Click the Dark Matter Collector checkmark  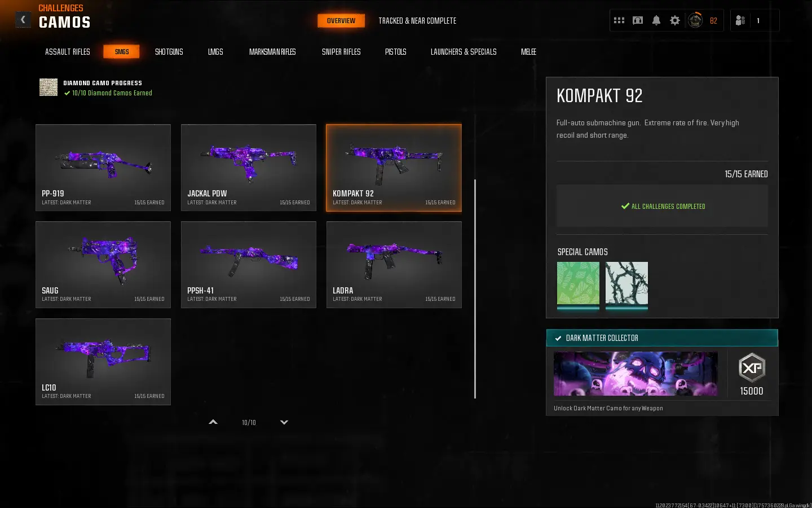point(558,338)
